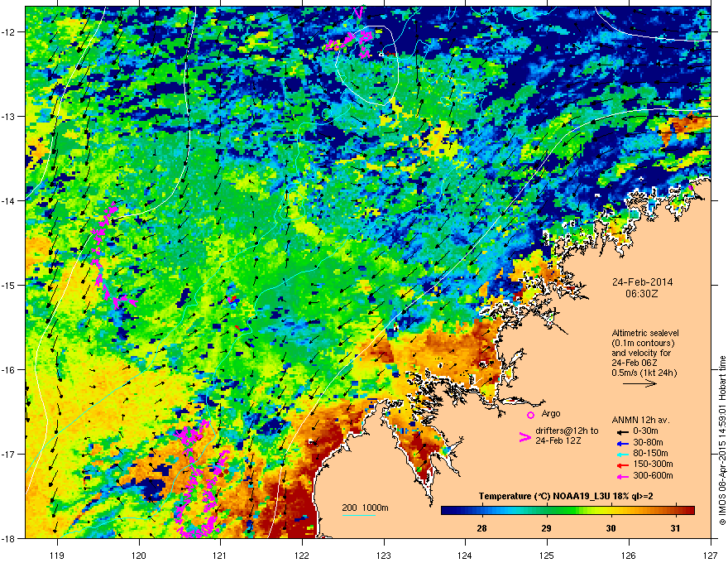Click the 'Altimetric sealevel' text line
The height and width of the screenshot is (563, 728).
645,333
